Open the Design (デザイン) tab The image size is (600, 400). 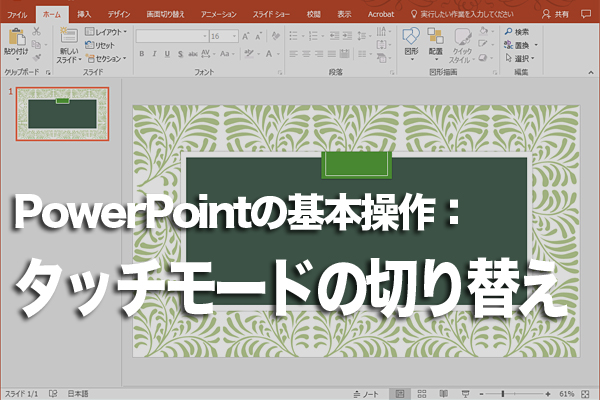pos(119,15)
